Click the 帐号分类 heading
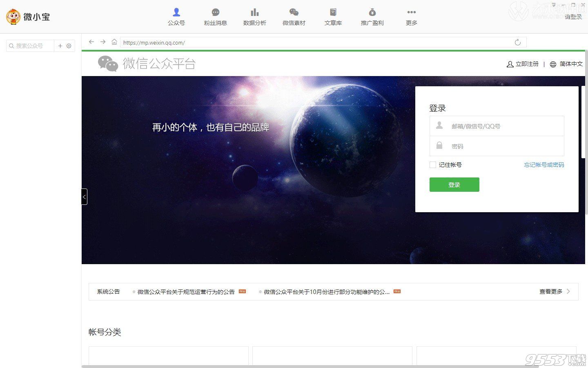Image resolution: width=588 pixels, height=368 pixels. (105, 332)
